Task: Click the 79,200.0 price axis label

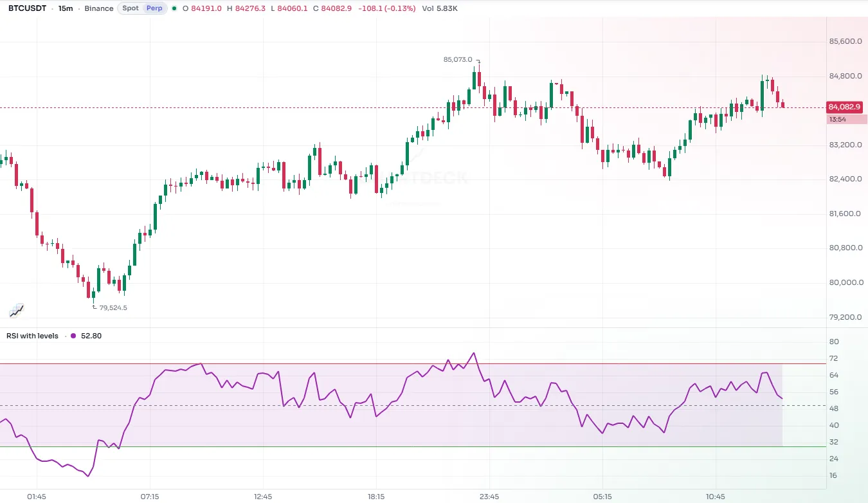Action: [845, 317]
